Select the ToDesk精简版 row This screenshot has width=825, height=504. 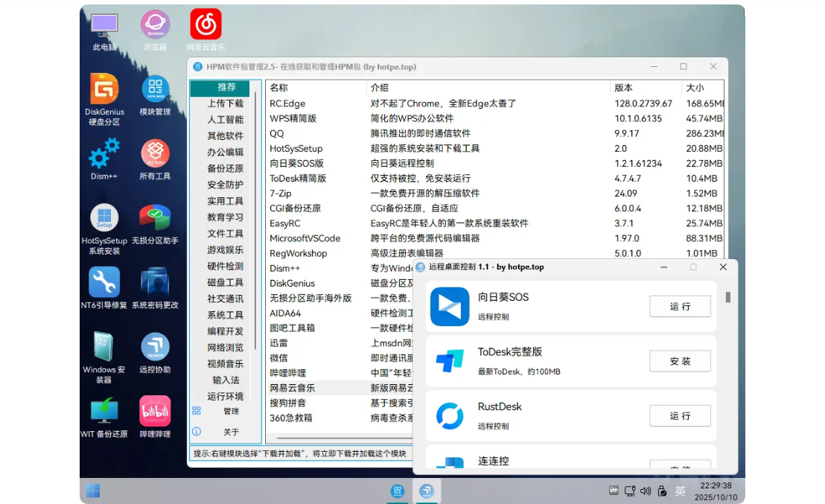(494, 179)
